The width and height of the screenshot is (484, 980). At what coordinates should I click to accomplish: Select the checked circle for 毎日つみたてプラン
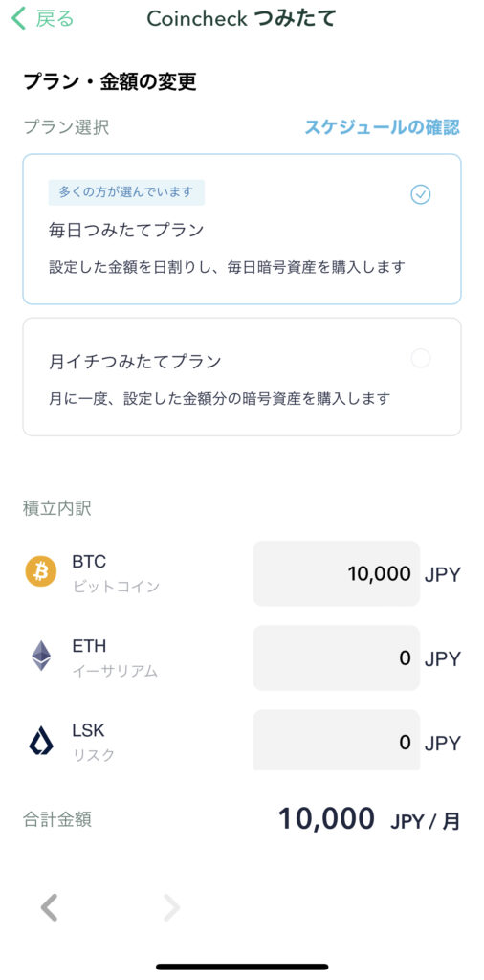[x=420, y=195]
